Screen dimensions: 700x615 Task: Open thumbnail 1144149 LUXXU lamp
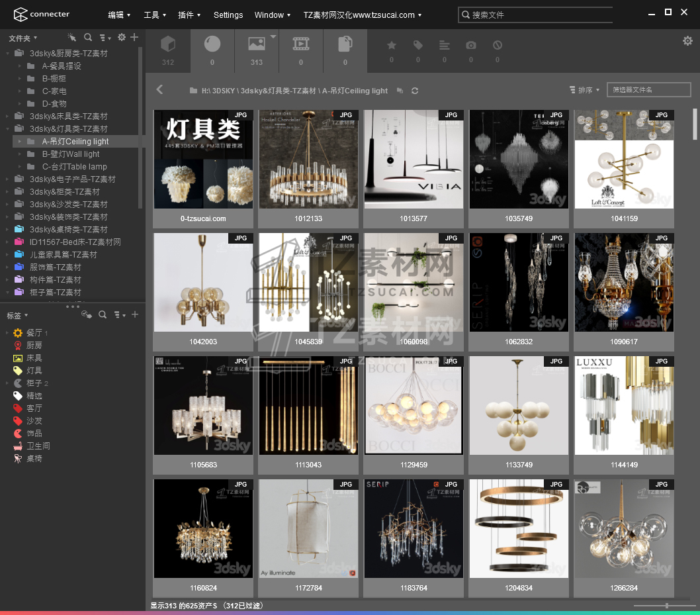click(624, 406)
